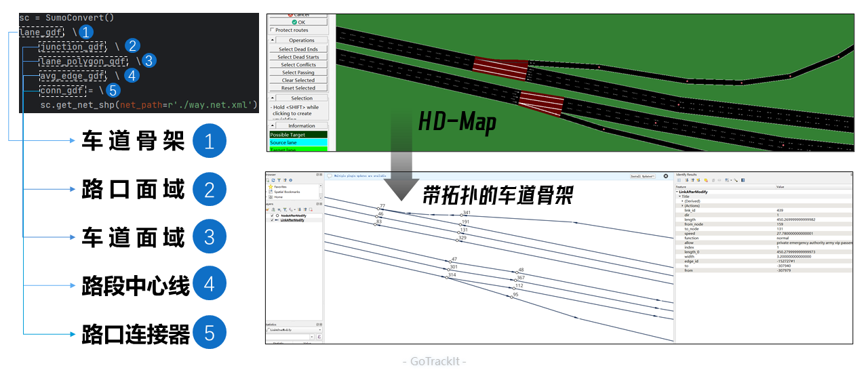
Task: Open the Statistics layer dropdown
Action: 293,330
